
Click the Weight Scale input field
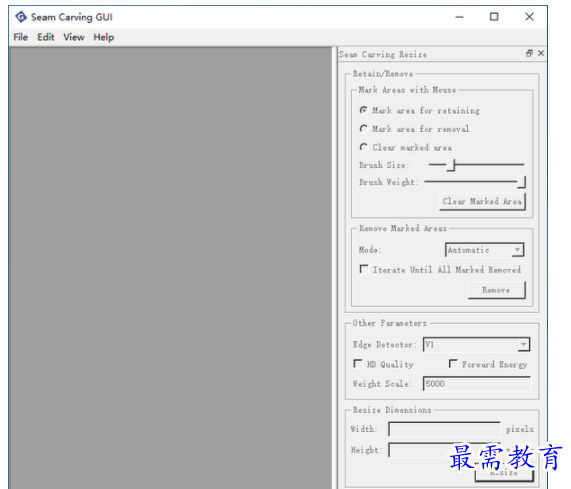click(x=477, y=384)
